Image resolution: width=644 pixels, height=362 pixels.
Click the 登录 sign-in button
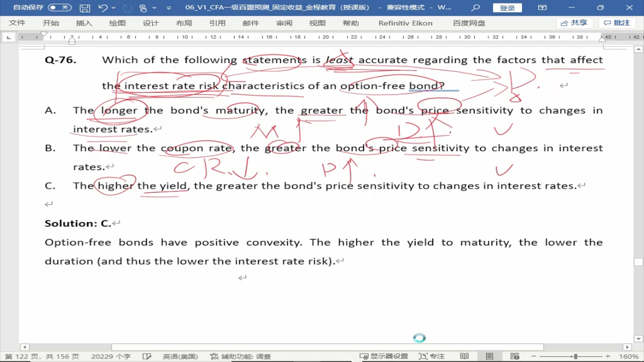click(x=507, y=8)
